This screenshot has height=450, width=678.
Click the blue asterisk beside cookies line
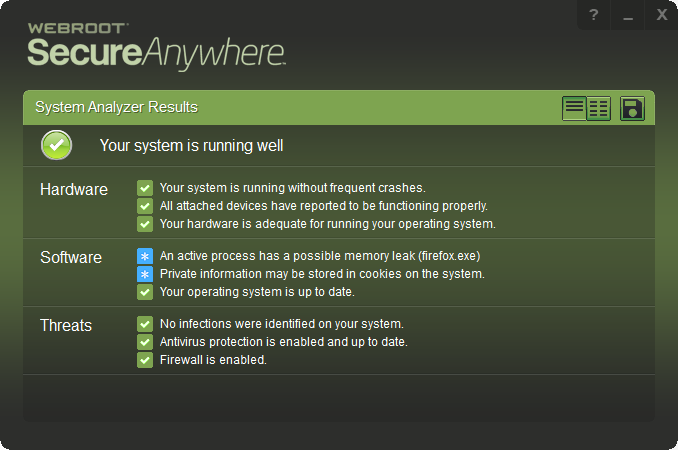[x=145, y=274]
